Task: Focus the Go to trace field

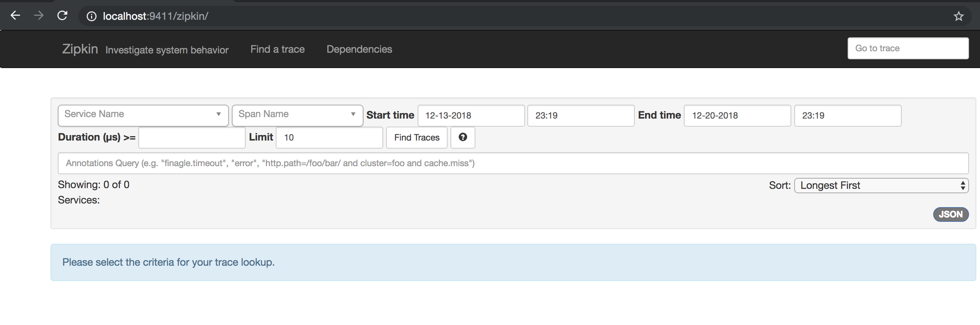Action: (x=908, y=48)
